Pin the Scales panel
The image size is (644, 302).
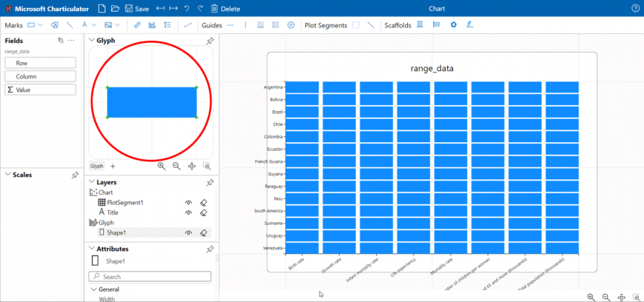[x=75, y=175]
